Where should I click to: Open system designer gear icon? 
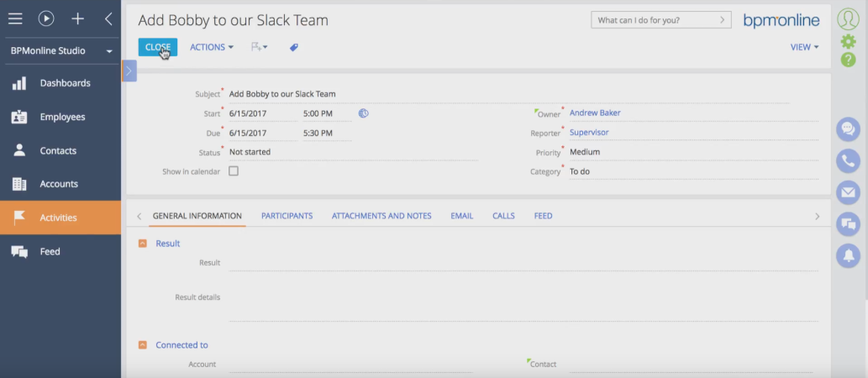[848, 41]
